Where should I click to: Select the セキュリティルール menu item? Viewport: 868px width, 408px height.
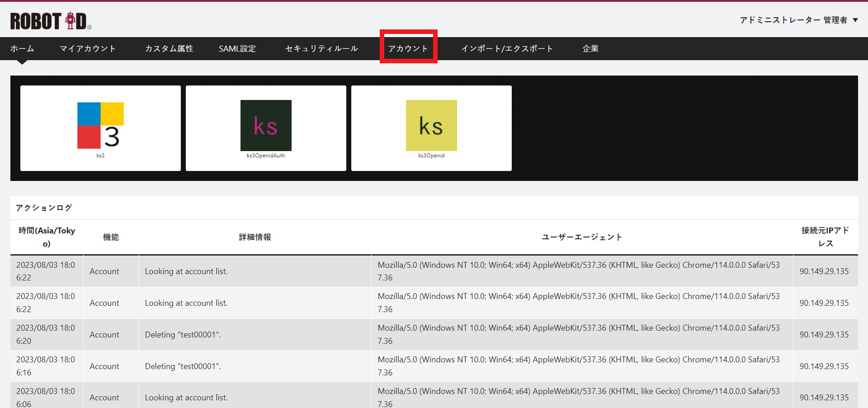click(x=321, y=48)
